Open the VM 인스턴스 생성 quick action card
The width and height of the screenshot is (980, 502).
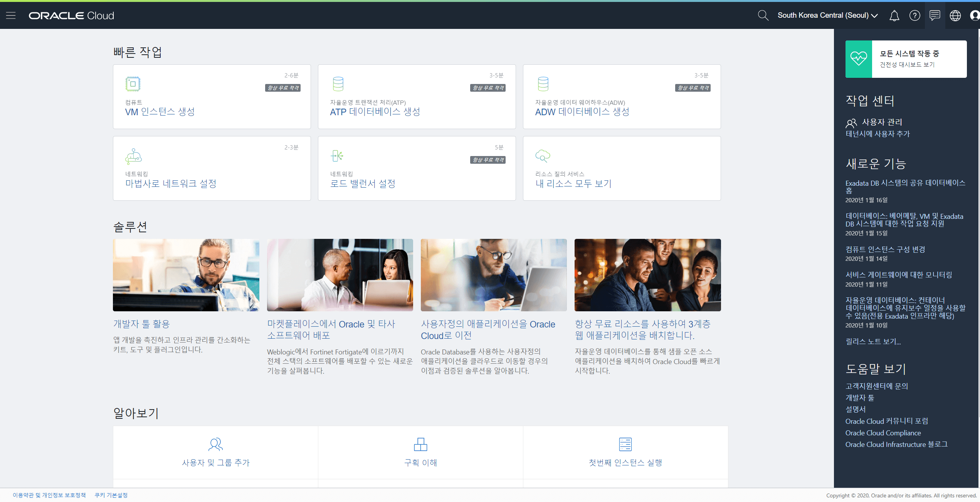(x=212, y=97)
